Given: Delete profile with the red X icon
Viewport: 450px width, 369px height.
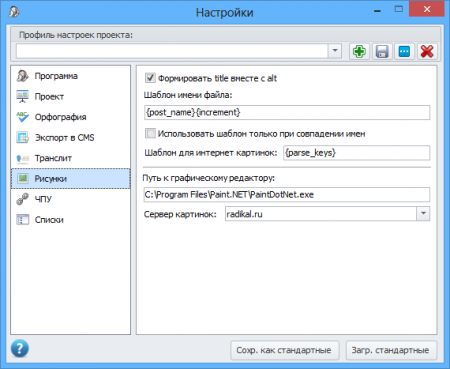Looking at the screenshot, I should [x=427, y=52].
